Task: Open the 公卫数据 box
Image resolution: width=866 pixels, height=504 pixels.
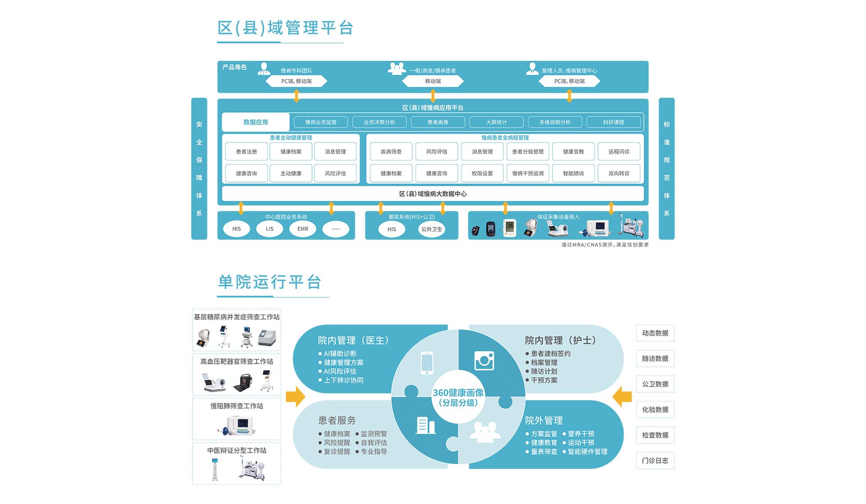Action: click(x=655, y=384)
